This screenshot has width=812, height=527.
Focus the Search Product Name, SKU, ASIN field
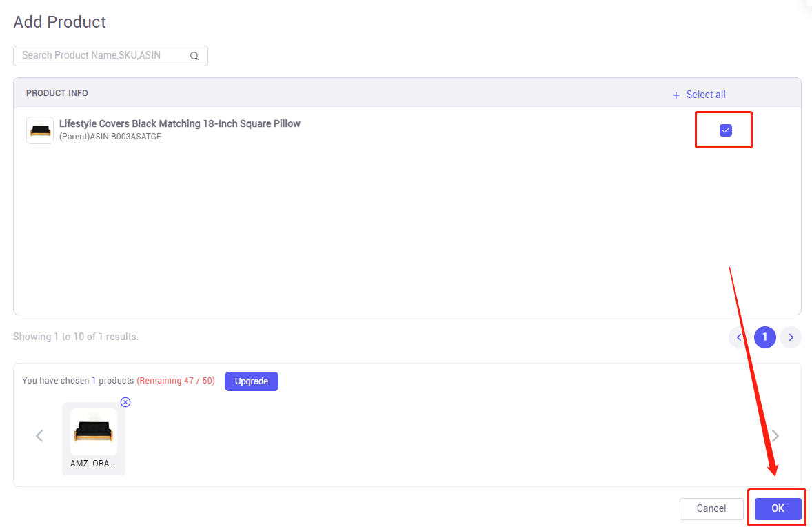coord(110,56)
